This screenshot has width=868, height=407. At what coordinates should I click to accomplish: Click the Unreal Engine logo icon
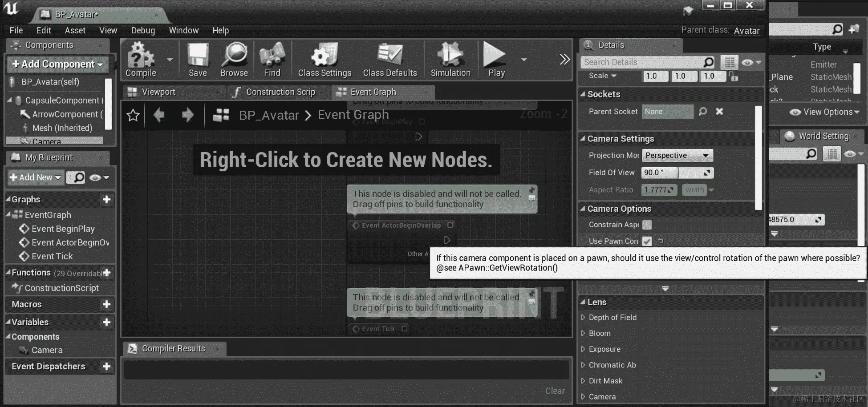[11, 9]
